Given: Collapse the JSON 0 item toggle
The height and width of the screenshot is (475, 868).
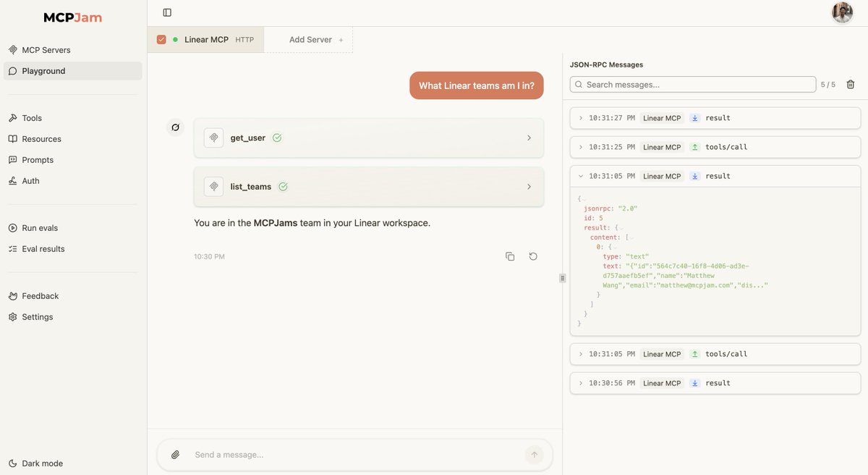Looking at the screenshot, I should pyautogui.click(x=616, y=247).
